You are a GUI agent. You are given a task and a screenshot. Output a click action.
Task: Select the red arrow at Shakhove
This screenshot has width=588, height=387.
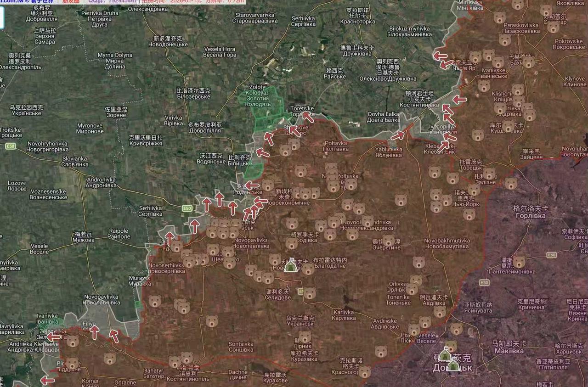(x=295, y=131)
